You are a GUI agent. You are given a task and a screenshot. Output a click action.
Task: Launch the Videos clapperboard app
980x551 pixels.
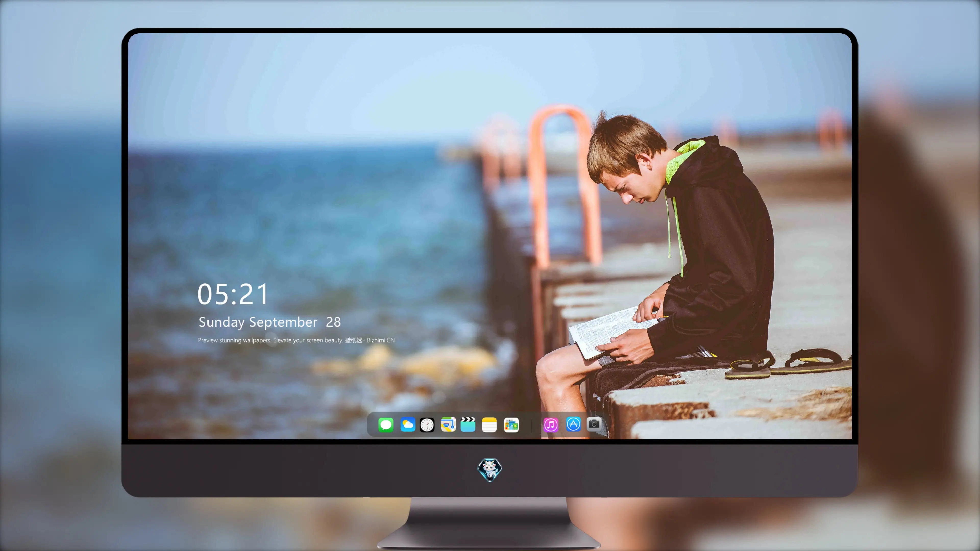pos(468,424)
